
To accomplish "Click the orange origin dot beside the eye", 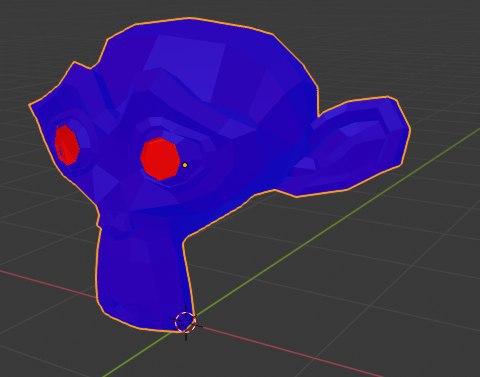I will coord(185,165).
